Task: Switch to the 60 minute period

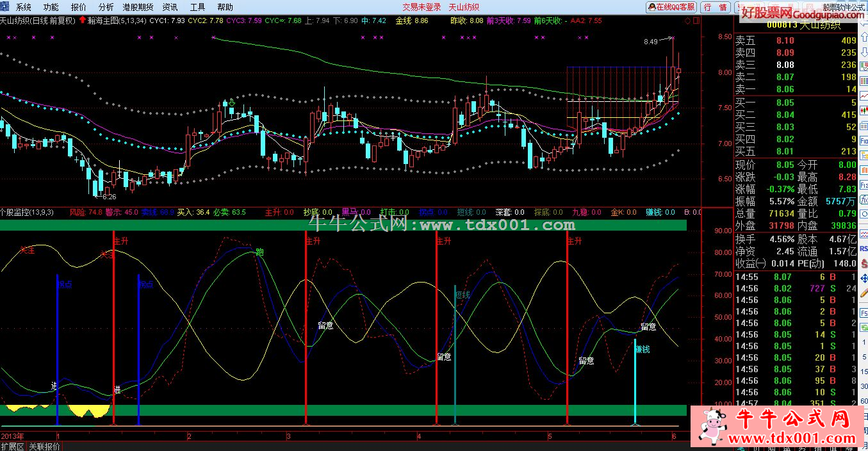Action: (864, 400)
